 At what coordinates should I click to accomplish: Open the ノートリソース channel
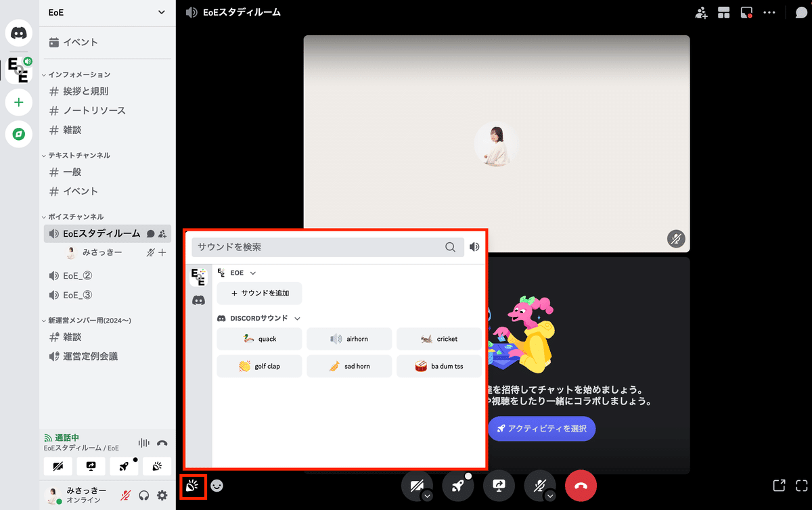click(108, 110)
